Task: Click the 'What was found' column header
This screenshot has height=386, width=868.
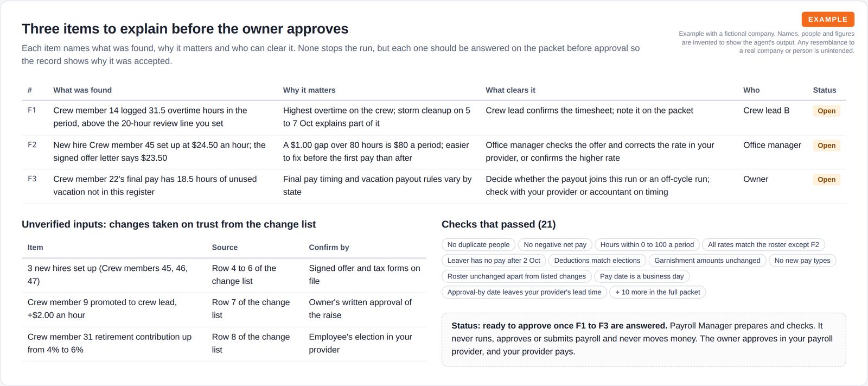Action: (82, 90)
